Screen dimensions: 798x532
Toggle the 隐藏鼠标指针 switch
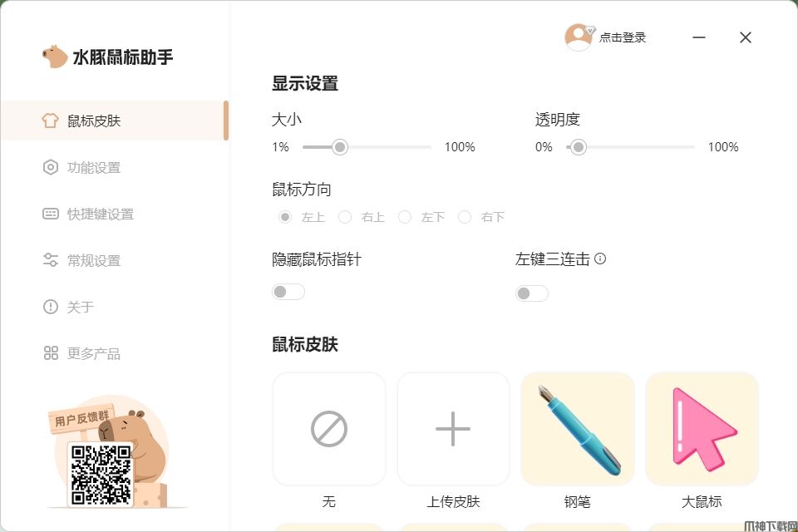(x=288, y=292)
